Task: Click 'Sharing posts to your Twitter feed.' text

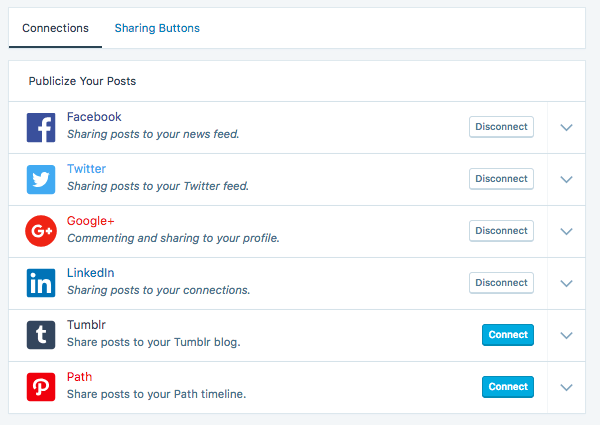Action: click(x=158, y=186)
